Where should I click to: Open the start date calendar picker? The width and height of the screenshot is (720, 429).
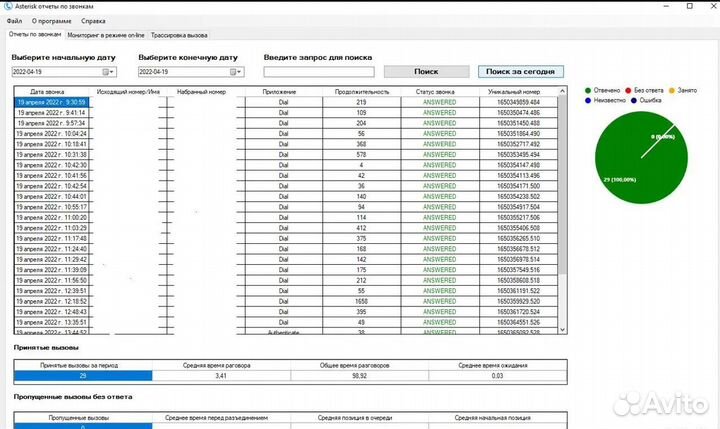tap(111, 72)
